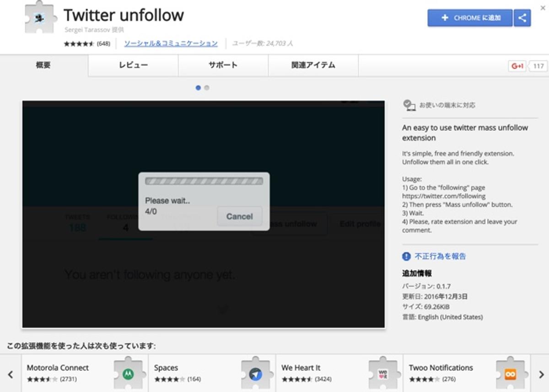Click the Spaces extension icon
The width and height of the screenshot is (549, 392).
pos(255,374)
